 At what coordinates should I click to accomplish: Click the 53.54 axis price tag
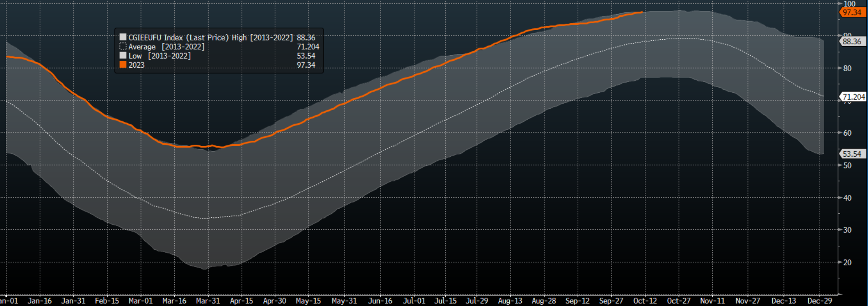pos(852,154)
